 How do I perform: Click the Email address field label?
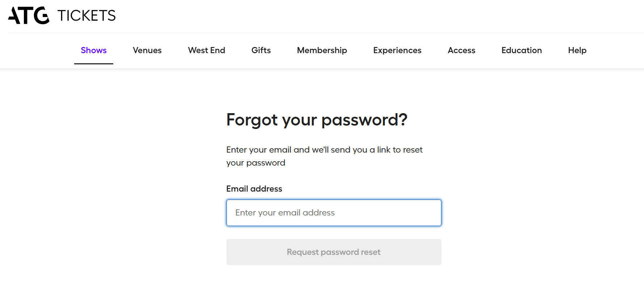(x=254, y=189)
